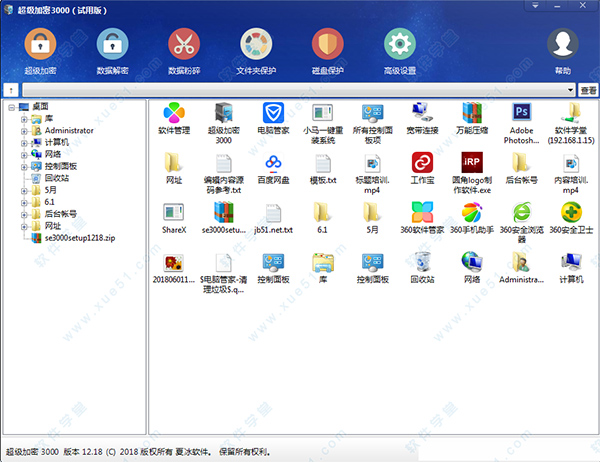Select se3000setup1218.zip in the tree
Image resolution: width=600 pixels, height=462 pixels.
80,238
